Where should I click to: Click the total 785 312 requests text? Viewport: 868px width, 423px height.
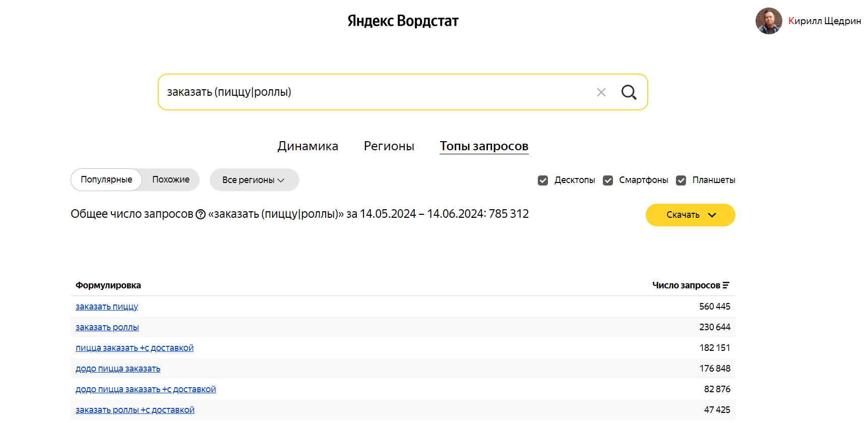(x=509, y=214)
